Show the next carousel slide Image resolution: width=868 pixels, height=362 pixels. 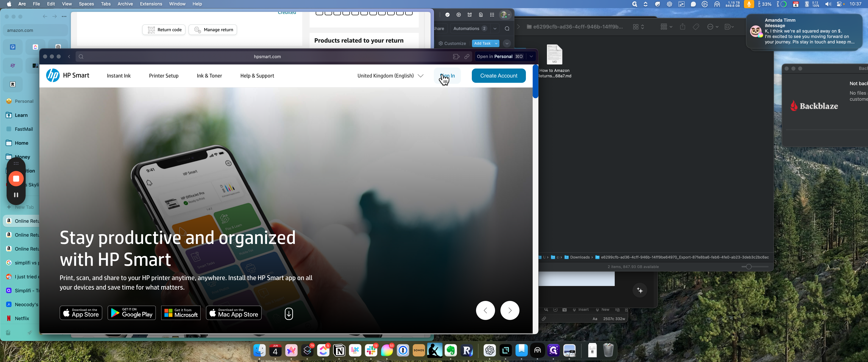[510, 310]
